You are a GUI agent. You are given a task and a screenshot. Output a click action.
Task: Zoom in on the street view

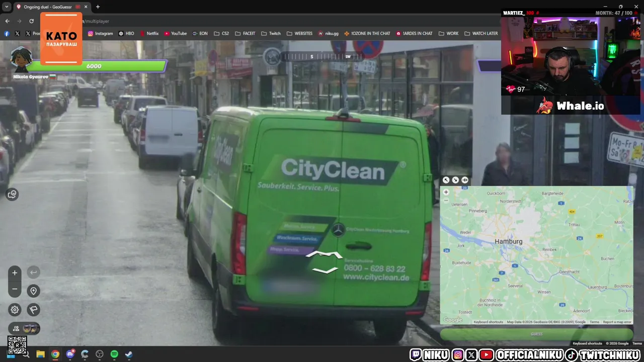(x=15, y=273)
